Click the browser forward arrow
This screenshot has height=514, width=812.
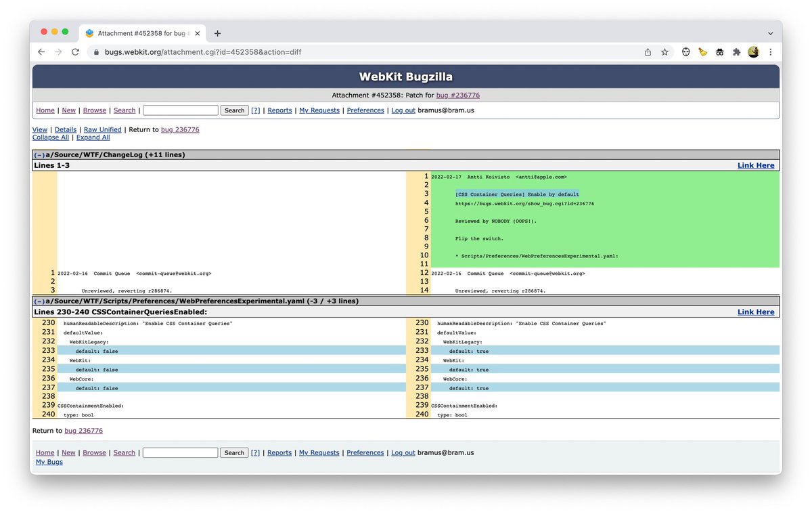58,52
